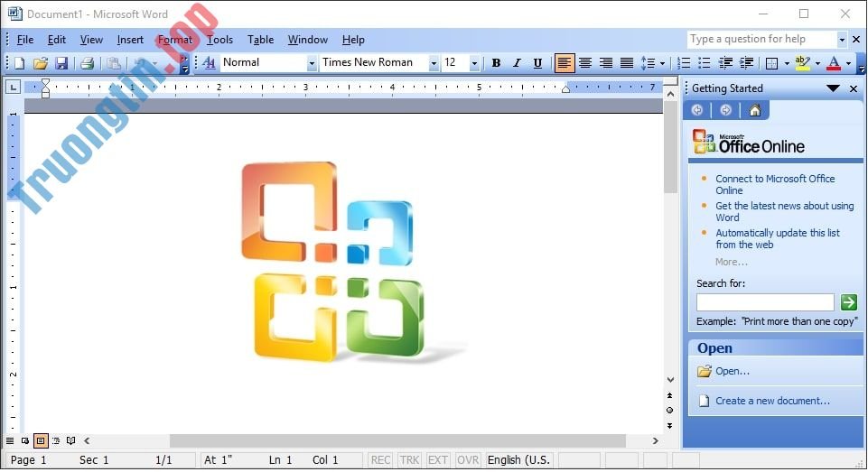Viewport: 868px width, 472px height.
Task: Open the Table menu
Action: tap(260, 40)
